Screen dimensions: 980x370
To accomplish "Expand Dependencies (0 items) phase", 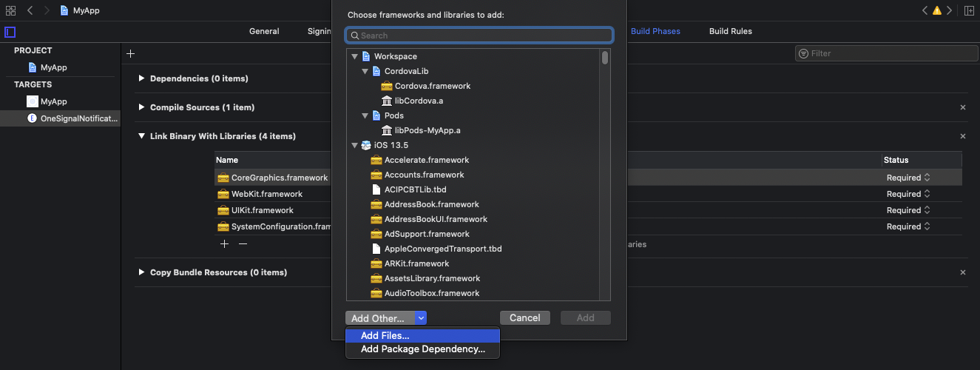I will (x=142, y=78).
